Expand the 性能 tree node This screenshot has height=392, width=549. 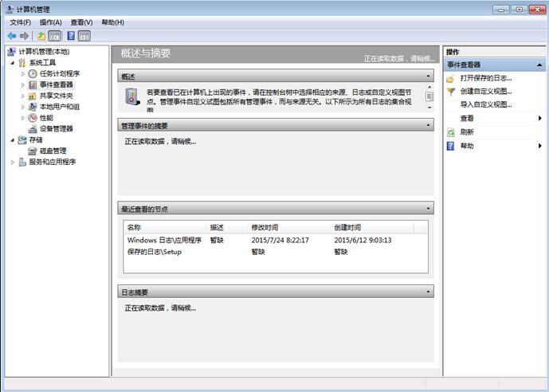click(23, 118)
